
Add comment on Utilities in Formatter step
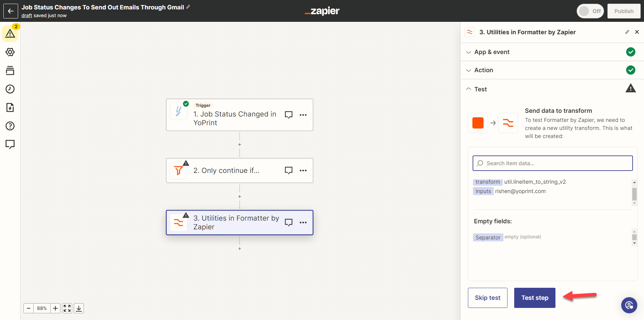point(288,223)
